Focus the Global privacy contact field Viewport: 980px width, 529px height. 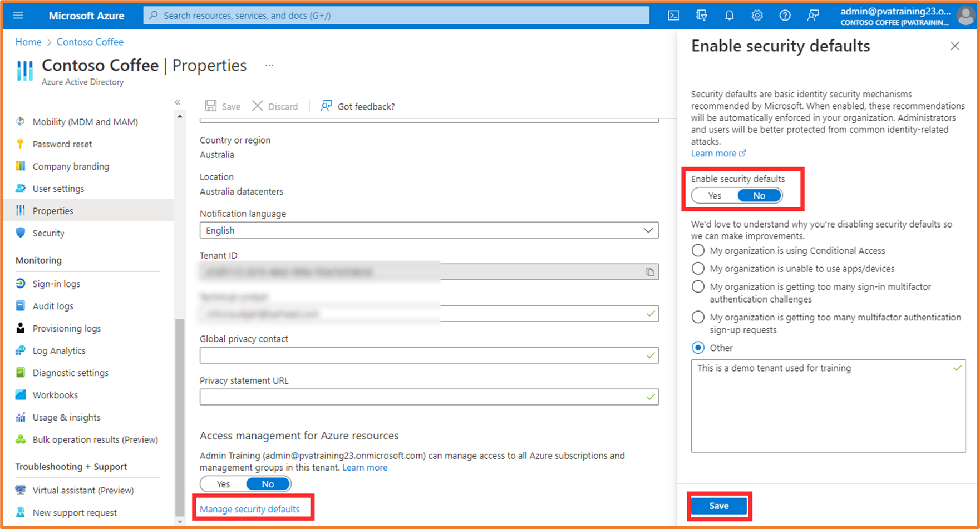coord(429,355)
